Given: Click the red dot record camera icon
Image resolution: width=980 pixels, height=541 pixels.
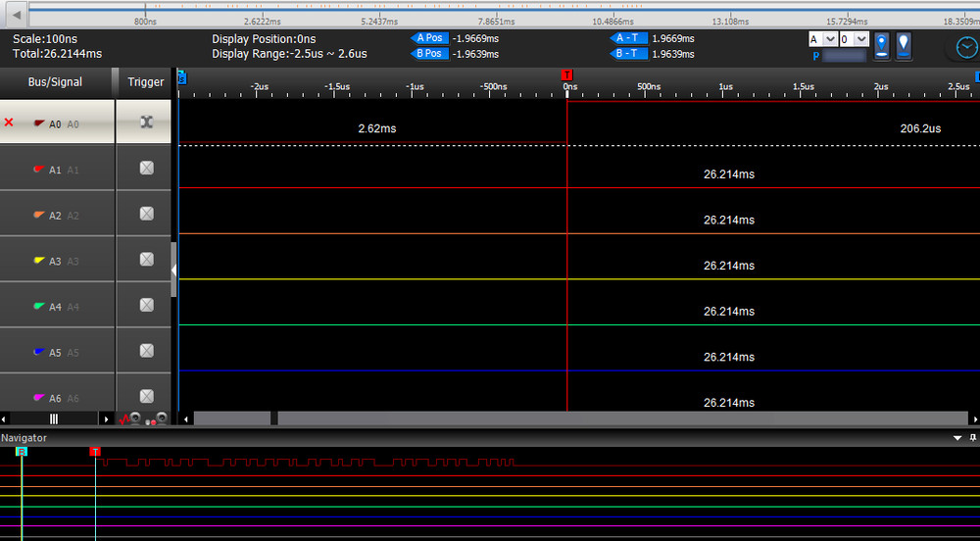Looking at the screenshot, I should [x=157, y=418].
